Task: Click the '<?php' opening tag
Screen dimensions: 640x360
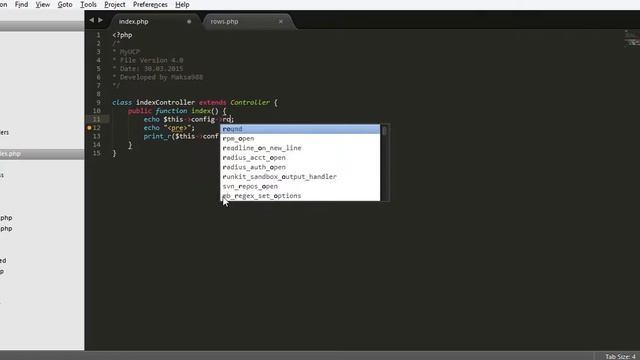Action: (122, 35)
